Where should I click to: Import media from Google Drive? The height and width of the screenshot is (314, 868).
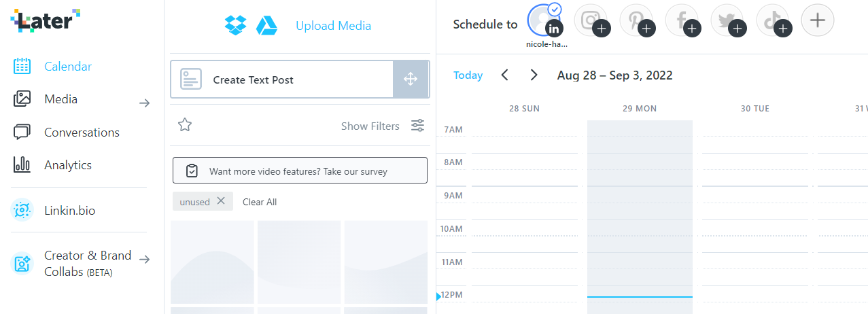[266, 26]
